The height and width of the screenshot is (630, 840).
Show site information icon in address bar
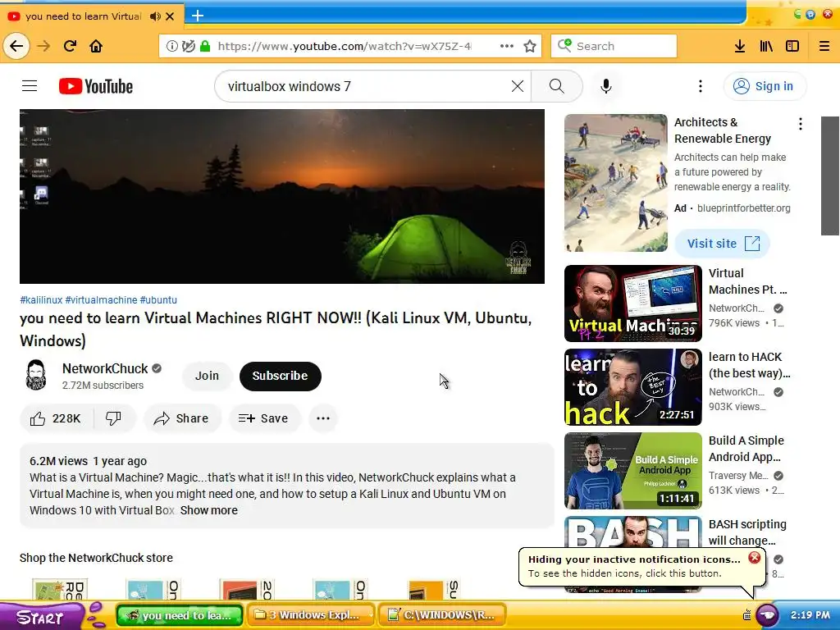click(172, 46)
